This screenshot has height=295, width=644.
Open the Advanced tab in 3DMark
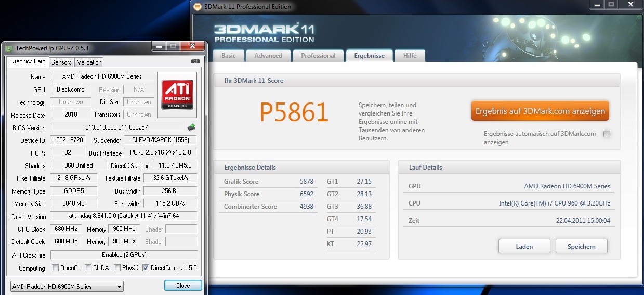(268, 56)
